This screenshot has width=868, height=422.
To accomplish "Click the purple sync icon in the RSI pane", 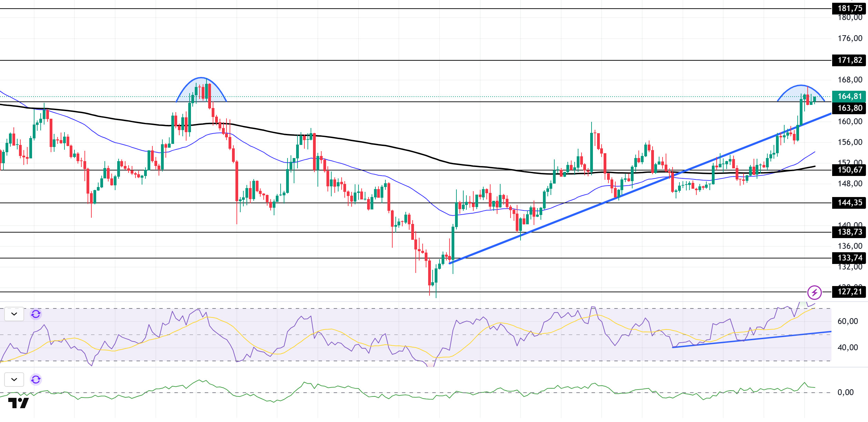I will (36, 314).
